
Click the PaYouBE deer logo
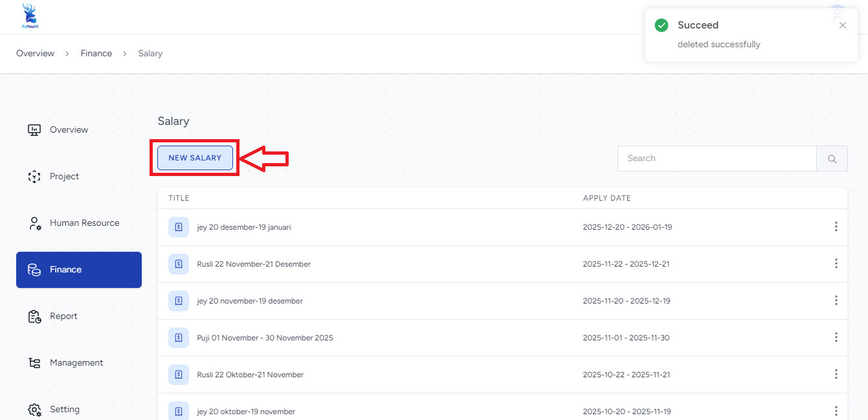click(30, 16)
